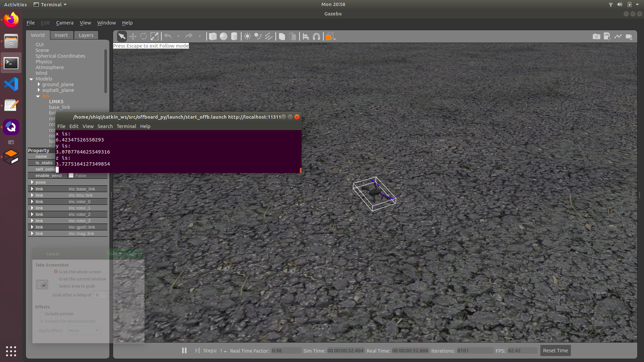Expand the iris::rotor_0 link property
The width and height of the screenshot is (644, 362).
(x=32, y=201)
